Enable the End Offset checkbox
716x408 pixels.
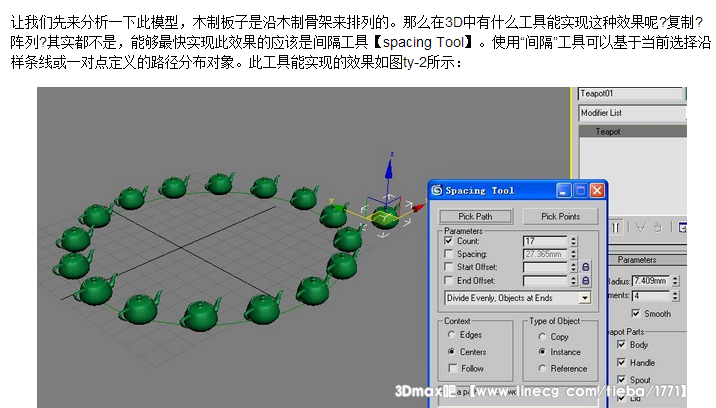pyautogui.click(x=449, y=280)
